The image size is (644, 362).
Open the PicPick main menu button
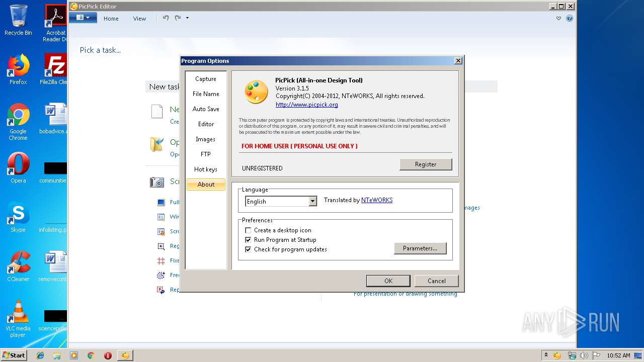tap(83, 18)
